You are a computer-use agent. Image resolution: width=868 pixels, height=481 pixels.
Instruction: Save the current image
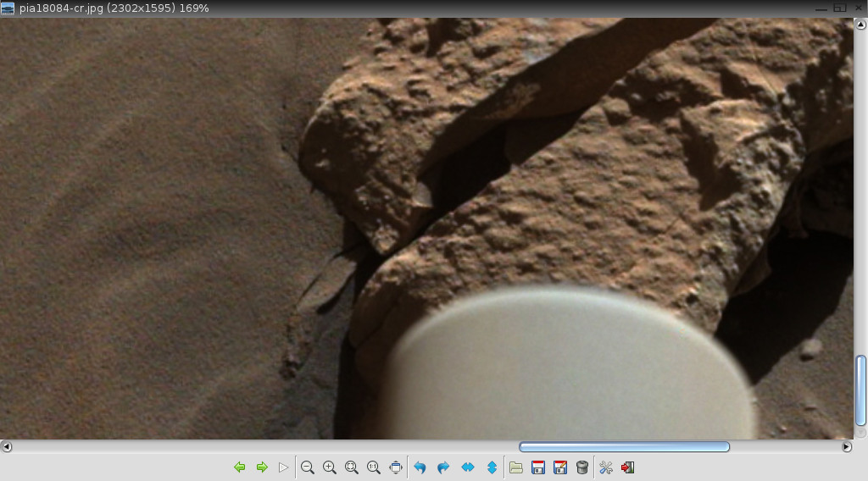point(538,467)
